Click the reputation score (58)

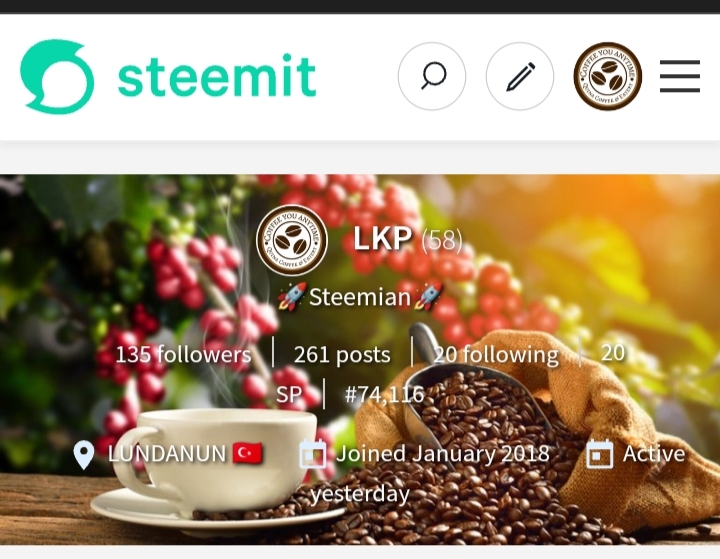point(442,240)
